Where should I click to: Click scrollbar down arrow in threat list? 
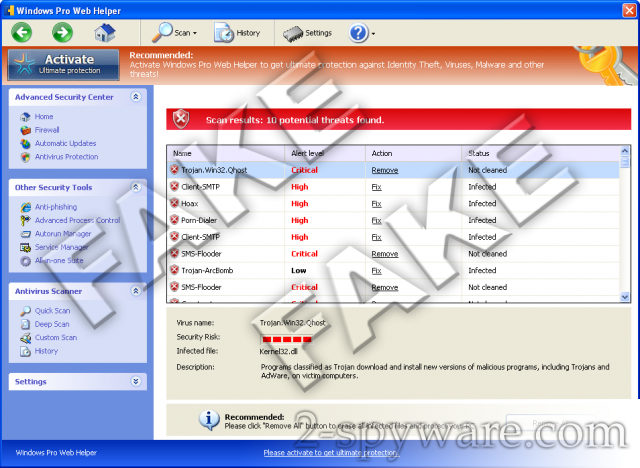625,297
